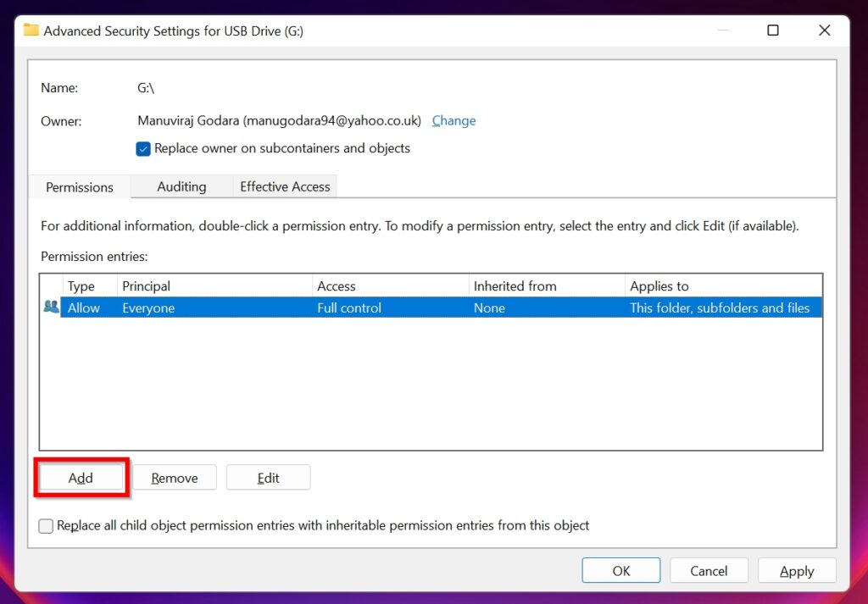The width and height of the screenshot is (868, 604).
Task: Open the Effective Access tab
Action: pyautogui.click(x=284, y=186)
